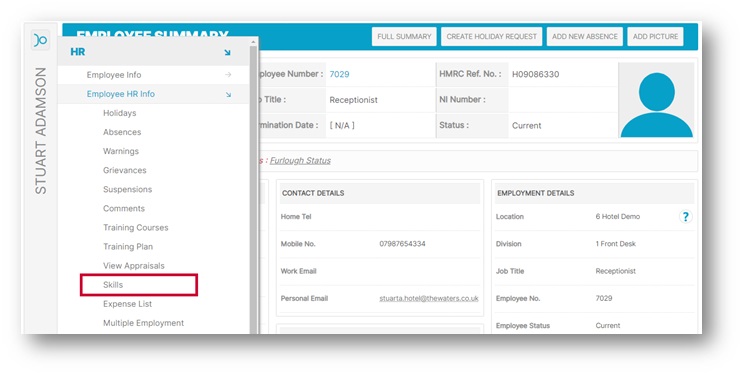Click the stuarta.hotel@thewaters.co.uk email link
The height and width of the screenshot is (376, 744).
tap(429, 299)
